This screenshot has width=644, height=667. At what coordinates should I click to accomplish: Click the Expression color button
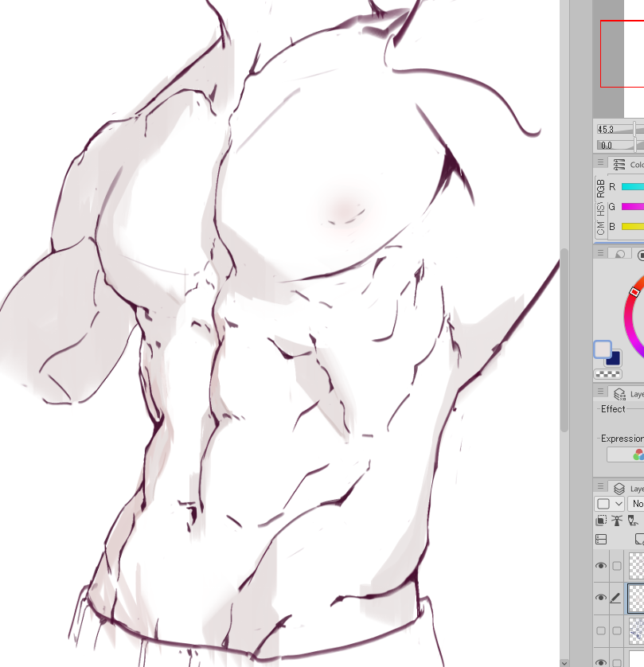(x=625, y=454)
